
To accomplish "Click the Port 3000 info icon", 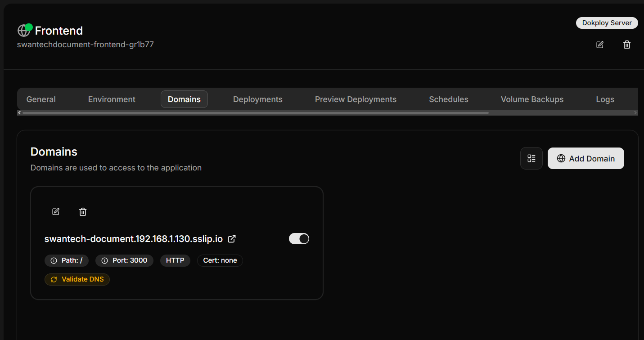I will [x=104, y=261].
